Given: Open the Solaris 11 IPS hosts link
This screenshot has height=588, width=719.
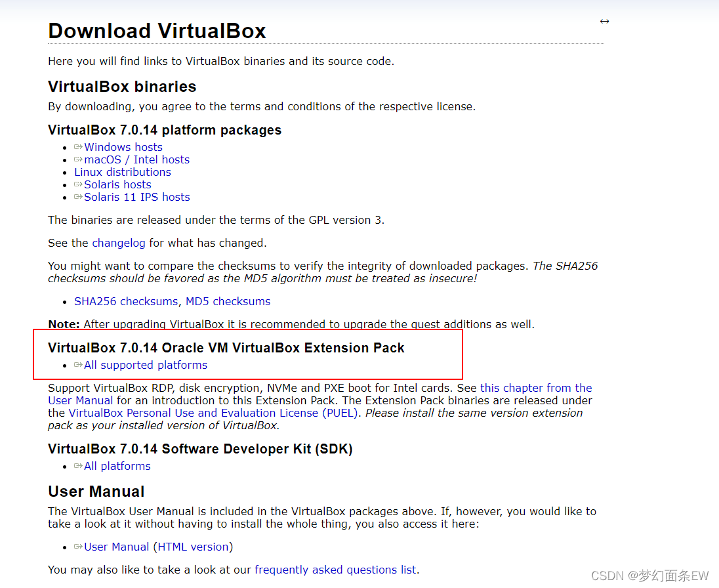Looking at the screenshot, I should [136, 197].
